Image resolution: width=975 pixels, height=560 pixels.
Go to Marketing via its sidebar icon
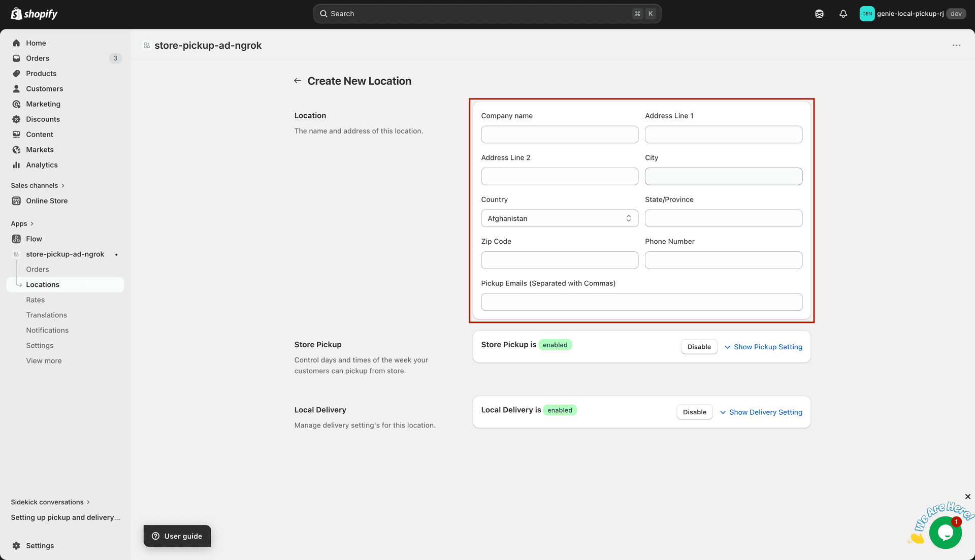click(17, 104)
